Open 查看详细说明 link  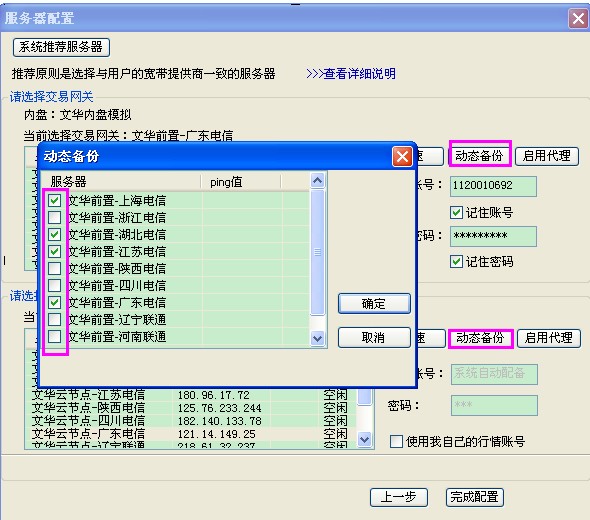pos(351,74)
